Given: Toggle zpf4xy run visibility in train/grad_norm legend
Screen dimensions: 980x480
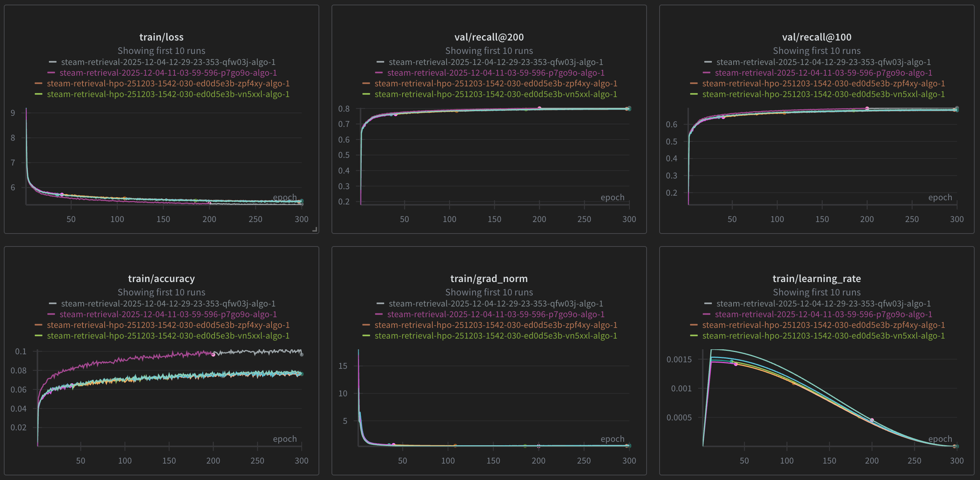Looking at the screenshot, I should pyautogui.click(x=496, y=325).
